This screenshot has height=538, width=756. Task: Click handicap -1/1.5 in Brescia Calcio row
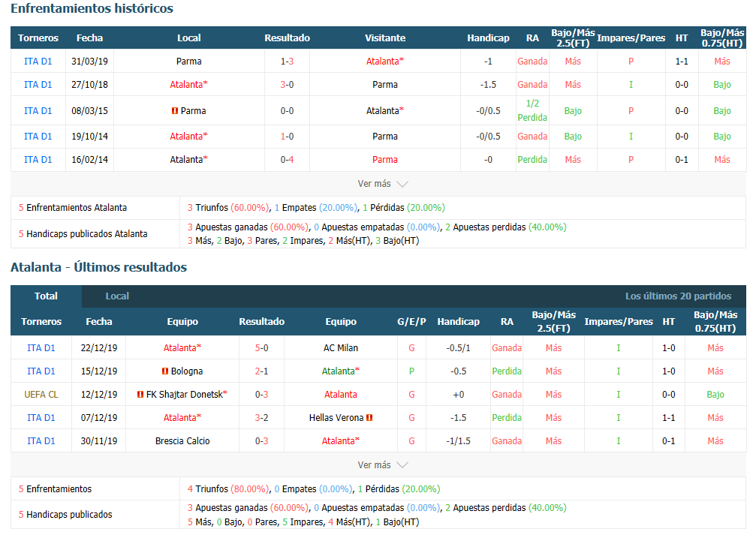coord(458,440)
